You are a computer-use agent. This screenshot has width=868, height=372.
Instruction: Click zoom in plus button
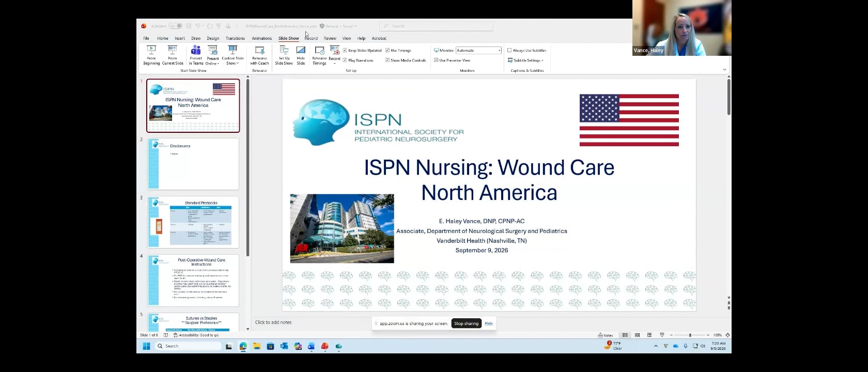[709, 335]
